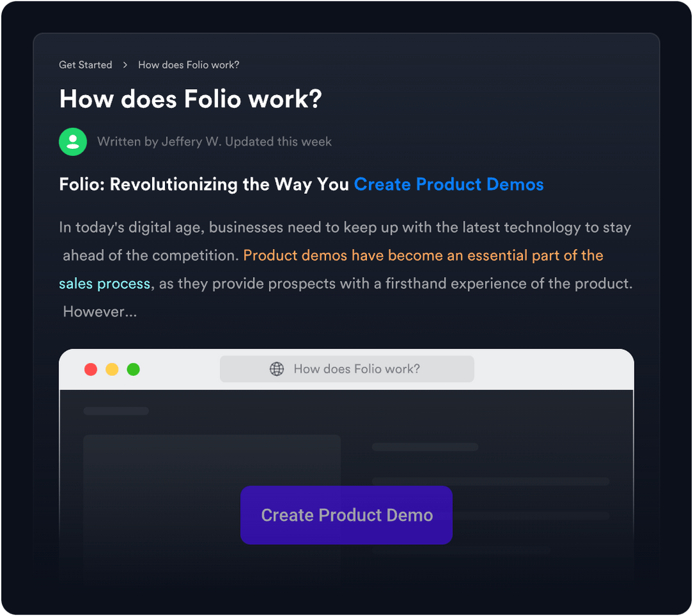Viewport: 693px width, 616px height.
Task: Click the address bar showing How does Folio work
Action: click(346, 368)
